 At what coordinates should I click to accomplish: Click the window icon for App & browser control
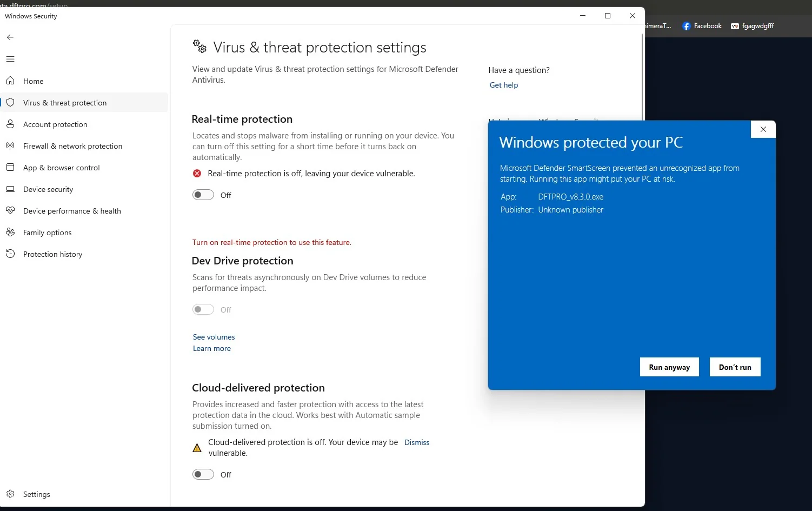(10, 167)
